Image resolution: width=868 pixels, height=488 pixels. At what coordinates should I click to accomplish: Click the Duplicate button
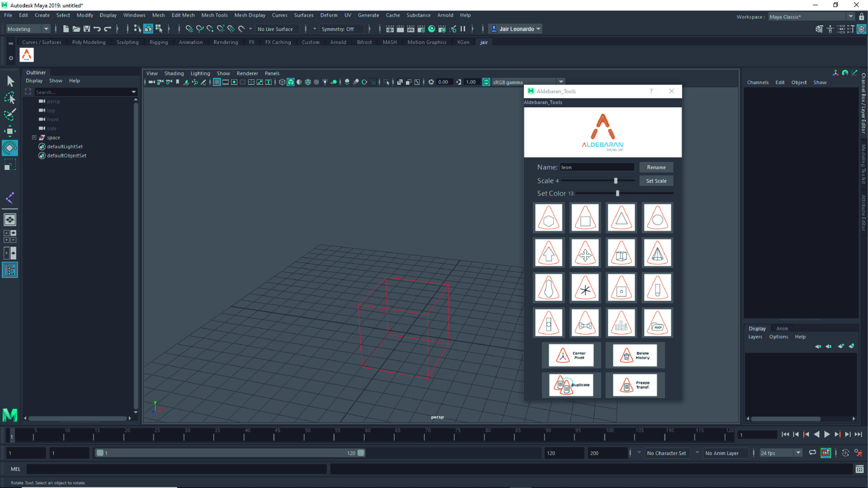(571, 385)
